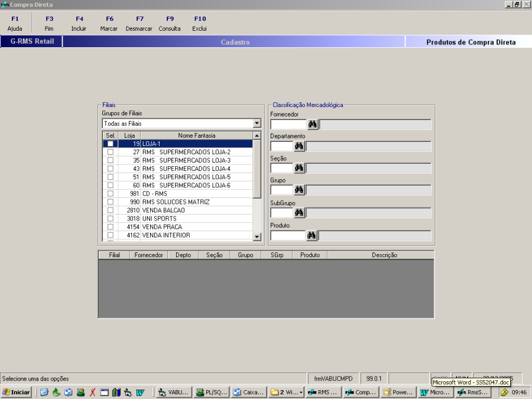532x399 pixels.
Task: Click the Word quick launch icon
Action: pyautogui.click(x=140, y=392)
